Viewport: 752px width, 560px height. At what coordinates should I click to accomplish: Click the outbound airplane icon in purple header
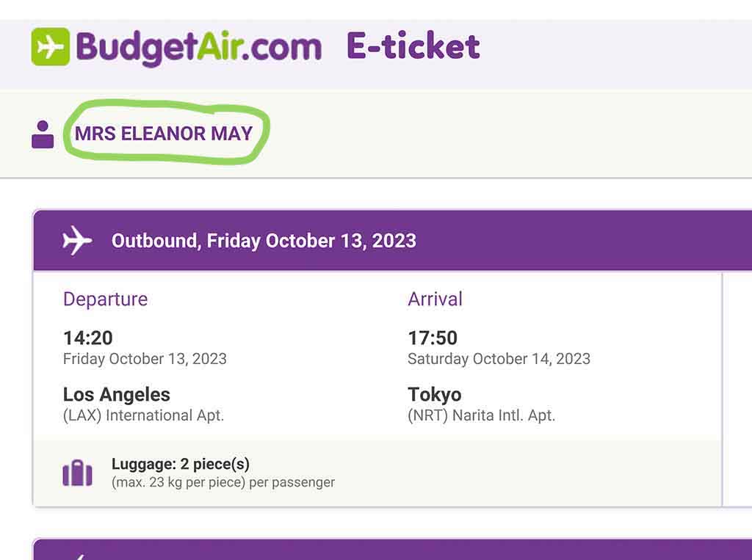76,240
